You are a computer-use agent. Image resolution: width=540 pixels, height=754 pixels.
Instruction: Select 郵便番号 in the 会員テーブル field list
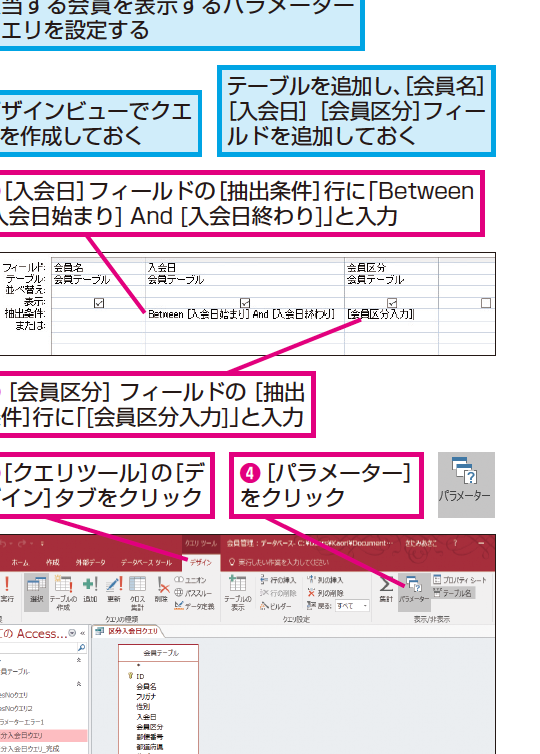click(x=150, y=737)
